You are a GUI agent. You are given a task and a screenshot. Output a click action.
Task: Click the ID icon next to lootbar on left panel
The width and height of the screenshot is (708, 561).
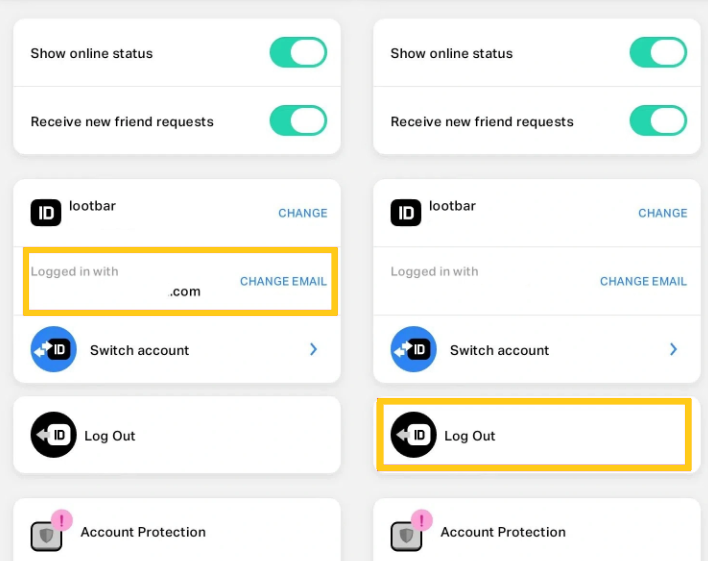pyautogui.click(x=46, y=212)
